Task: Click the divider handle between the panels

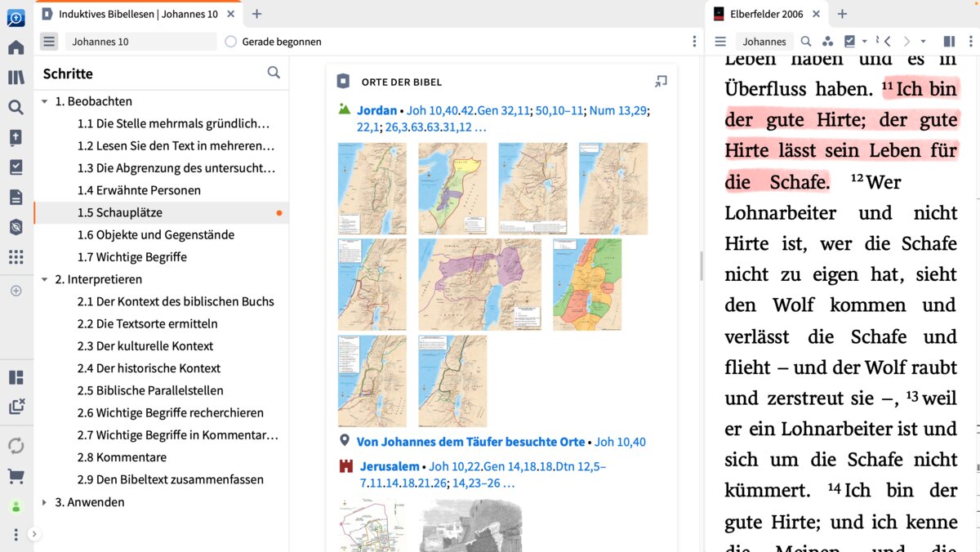Action: click(x=702, y=265)
